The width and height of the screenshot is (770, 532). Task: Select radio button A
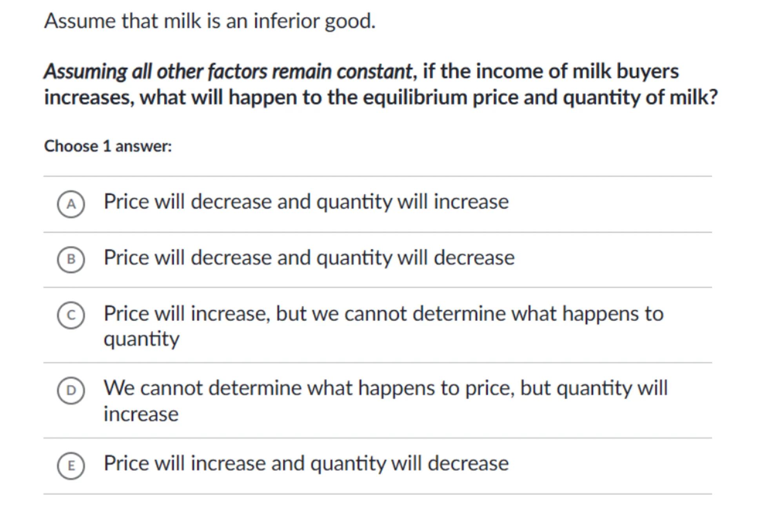coord(71,204)
